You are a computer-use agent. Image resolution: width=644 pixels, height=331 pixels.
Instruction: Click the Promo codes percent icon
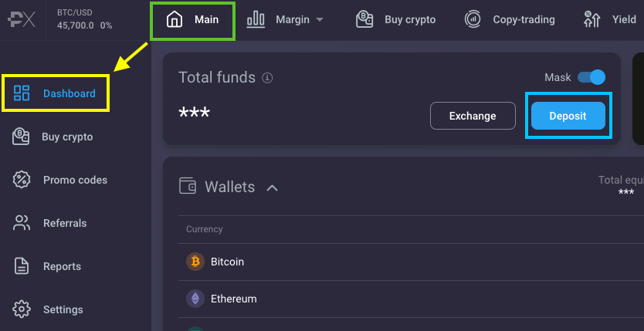pos(22,180)
